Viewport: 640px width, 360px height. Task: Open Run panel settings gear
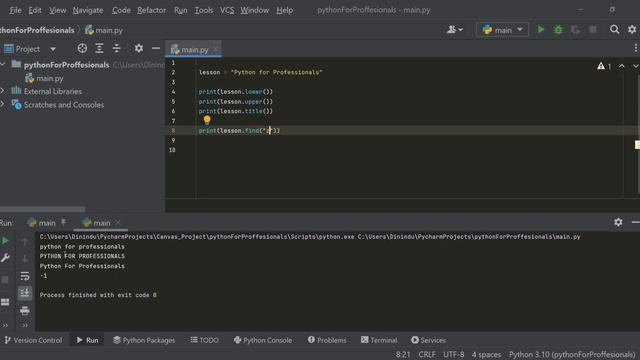click(x=618, y=222)
